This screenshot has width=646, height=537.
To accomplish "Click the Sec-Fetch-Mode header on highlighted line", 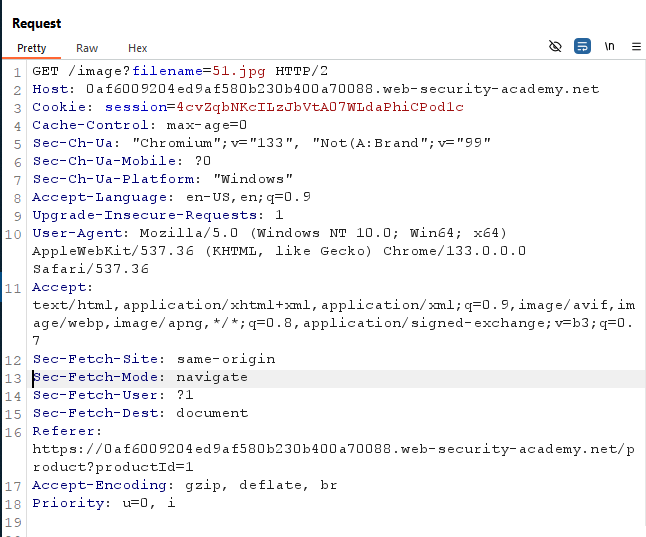I will point(97,377).
